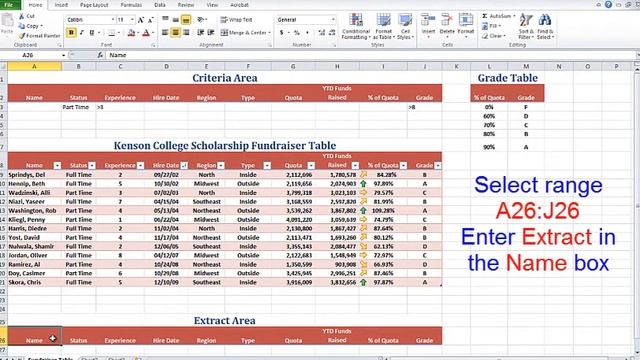The image size is (640, 360).
Task: Click the formula bar containing Name
Action: tap(371, 55)
